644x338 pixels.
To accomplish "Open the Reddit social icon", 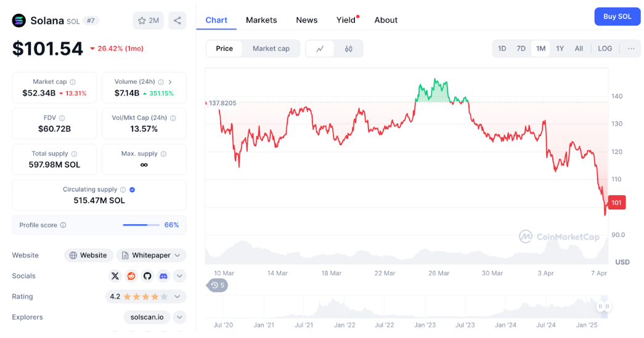I will click(x=131, y=276).
